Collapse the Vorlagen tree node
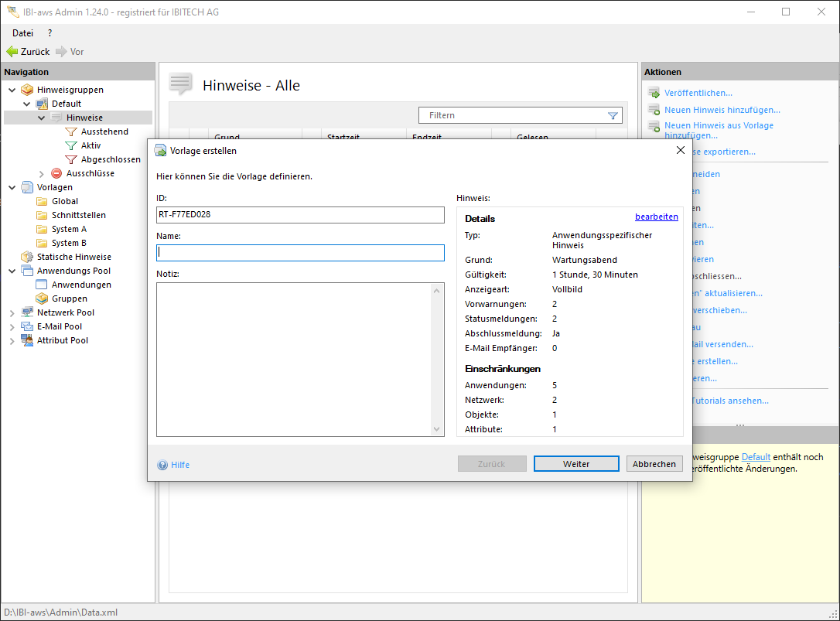 [12, 187]
